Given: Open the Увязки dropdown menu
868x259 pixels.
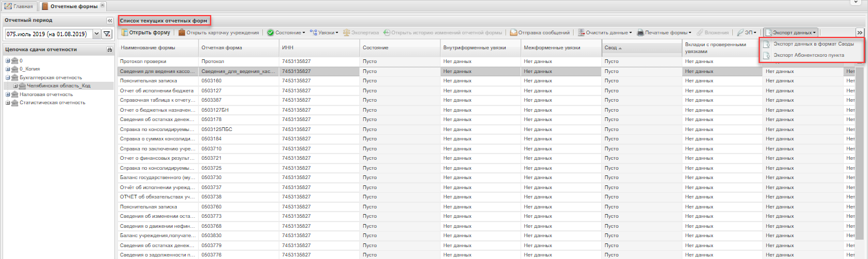Looking at the screenshot, I should tap(324, 32).
